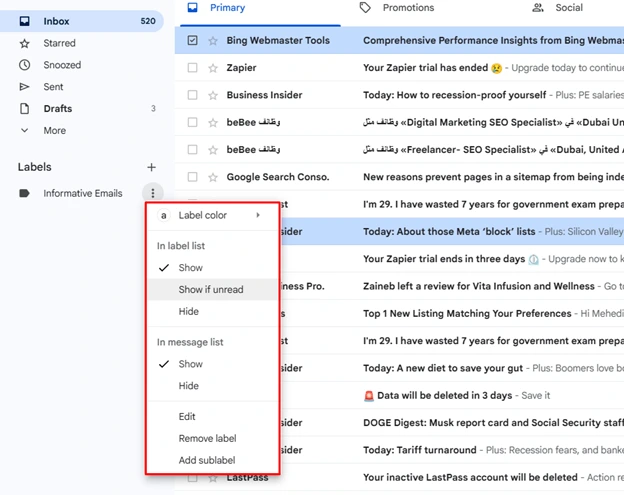Click the three-dot menu beside Informative Emails

pos(153,193)
